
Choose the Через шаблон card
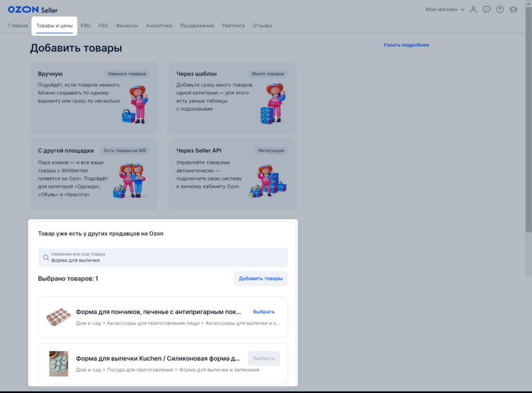[x=232, y=98]
